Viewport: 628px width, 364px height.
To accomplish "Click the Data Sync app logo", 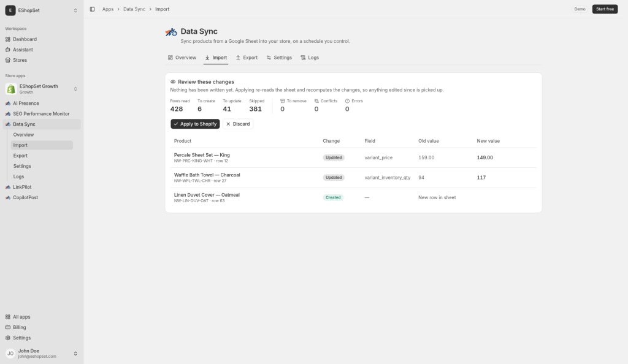I will (x=171, y=32).
